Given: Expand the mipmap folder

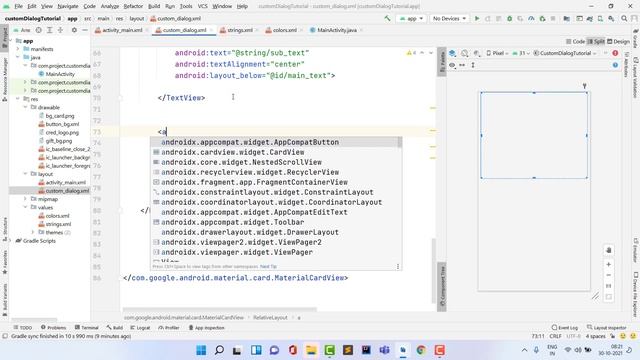Looking at the screenshot, I should [x=26, y=199].
